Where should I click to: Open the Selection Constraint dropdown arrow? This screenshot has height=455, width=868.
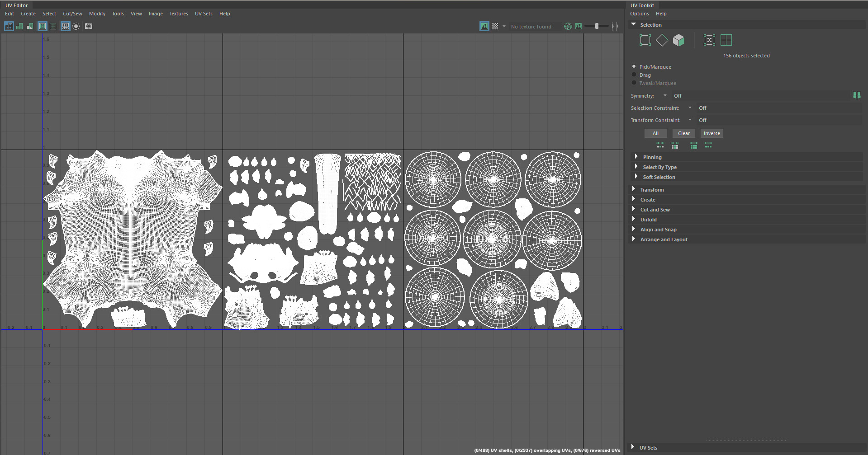pyautogui.click(x=690, y=108)
